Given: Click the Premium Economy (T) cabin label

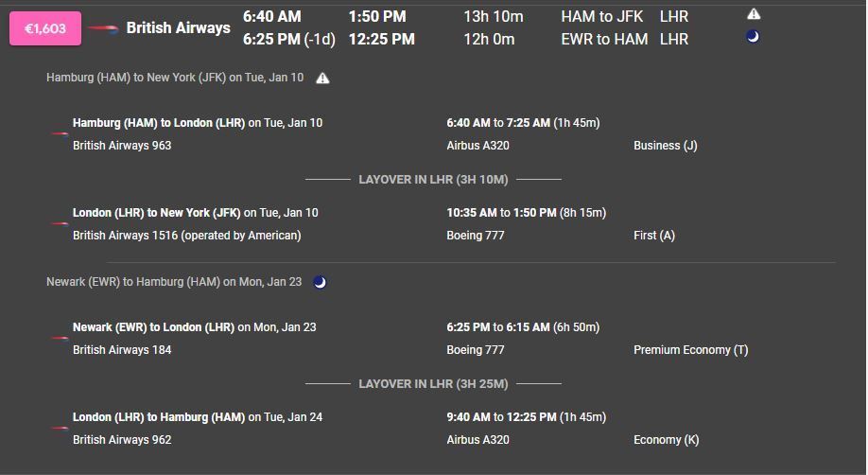Looking at the screenshot, I should pyautogui.click(x=690, y=350).
